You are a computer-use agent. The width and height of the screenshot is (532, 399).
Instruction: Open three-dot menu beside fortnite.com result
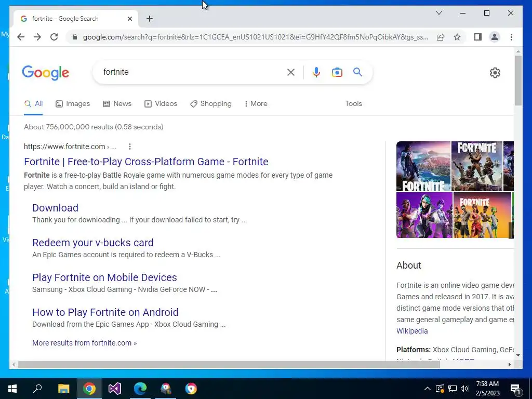tap(129, 147)
